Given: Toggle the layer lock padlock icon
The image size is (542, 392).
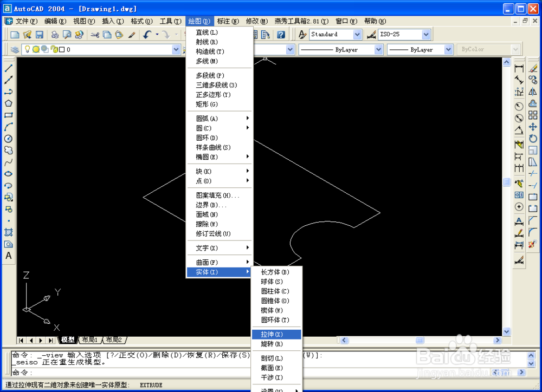Looking at the screenshot, I should coord(53,49).
